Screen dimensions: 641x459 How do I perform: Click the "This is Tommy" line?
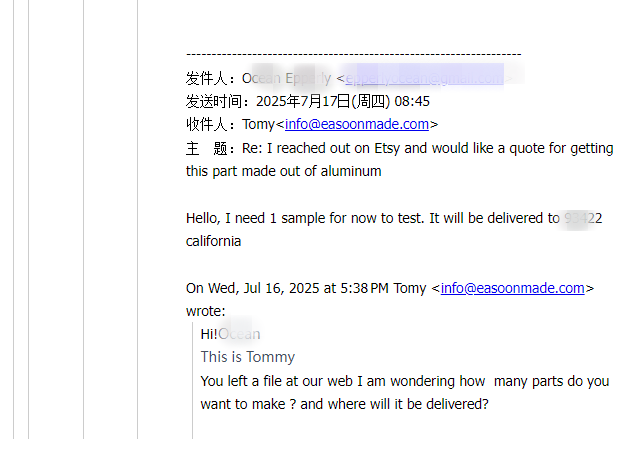click(248, 357)
